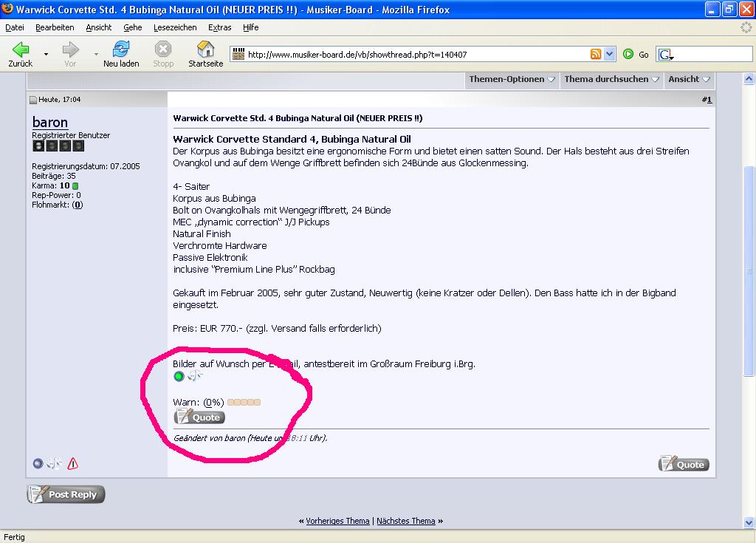The width and height of the screenshot is (756, 543).
Task: Click the Rep-Power: 0 text
Action: [56, 195]
